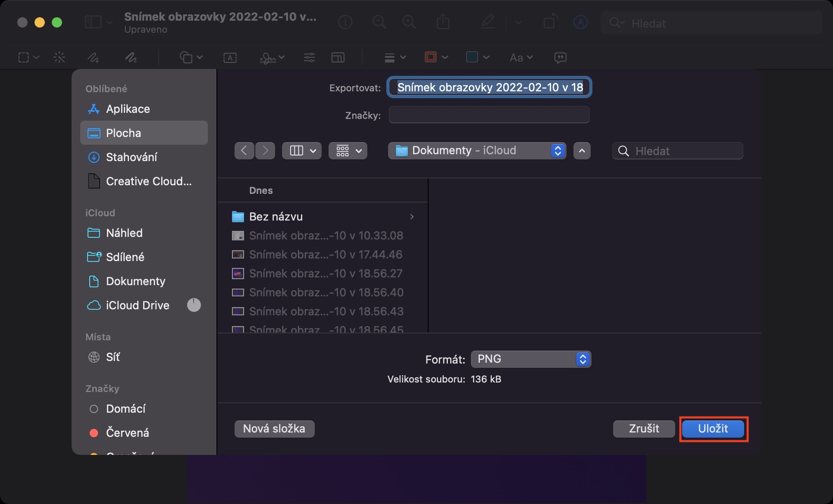Image resolution: width=833 pixels, height=504 pixels.
Task: Click the Instant Alpha magic wand tool
Action: pos(59,57)
